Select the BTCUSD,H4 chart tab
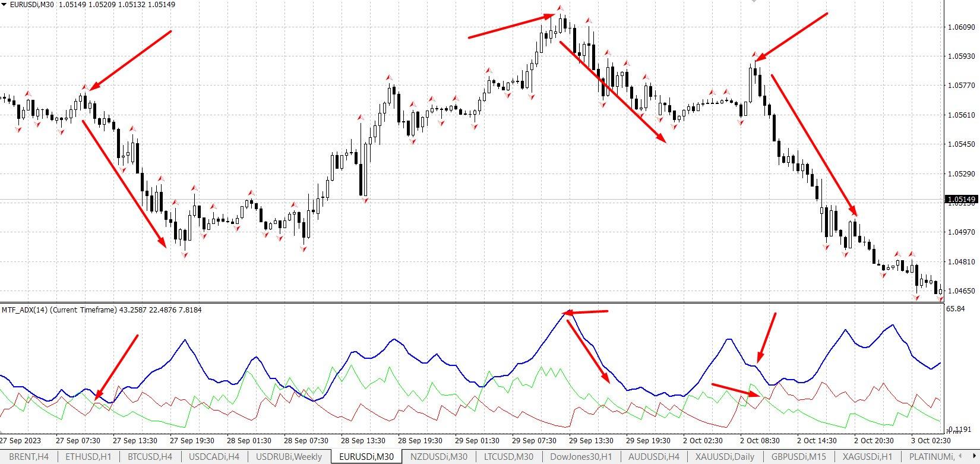Screen dimensions: 980x464 pos(150,457)
